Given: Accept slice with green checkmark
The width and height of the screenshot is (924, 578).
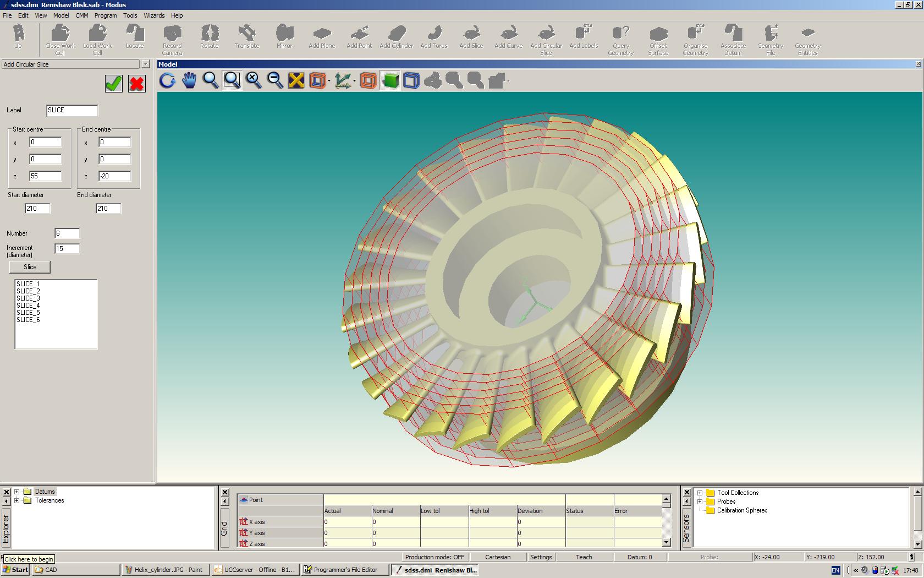Looking at the screenshot, I should [x=113, y=84].
